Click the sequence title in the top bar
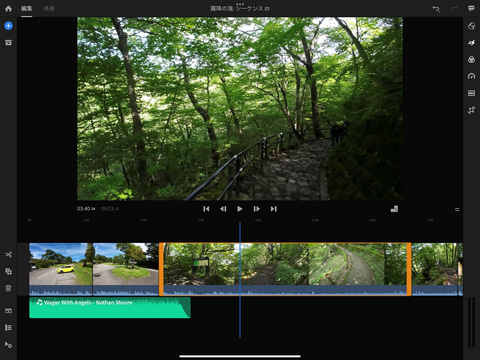 click(x=240, y=9)
